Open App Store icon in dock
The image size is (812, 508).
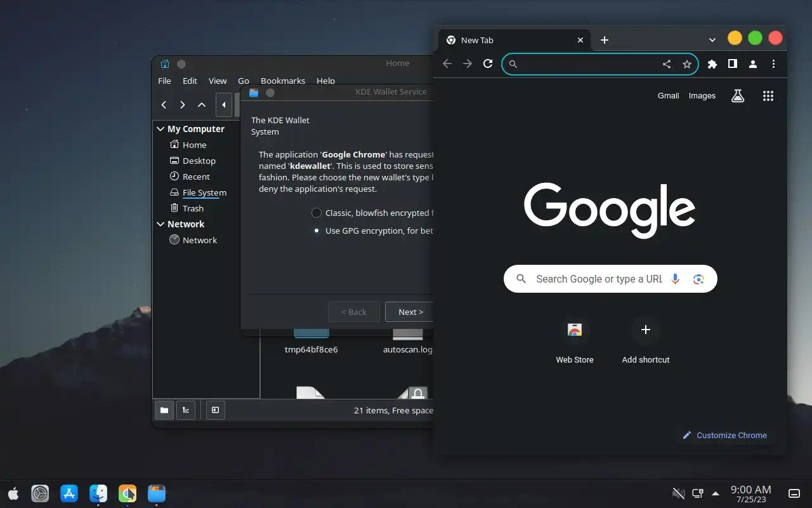point(69,493)
